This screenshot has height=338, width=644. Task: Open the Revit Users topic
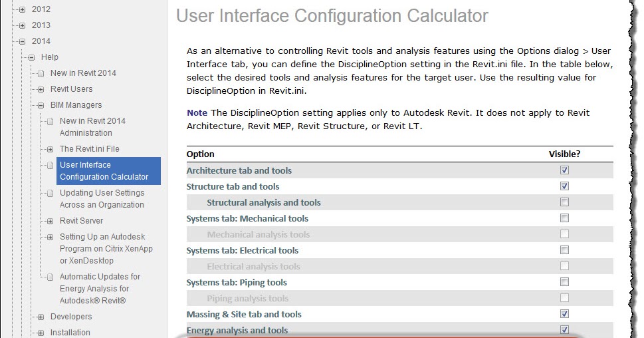click(x=72, y=89)
